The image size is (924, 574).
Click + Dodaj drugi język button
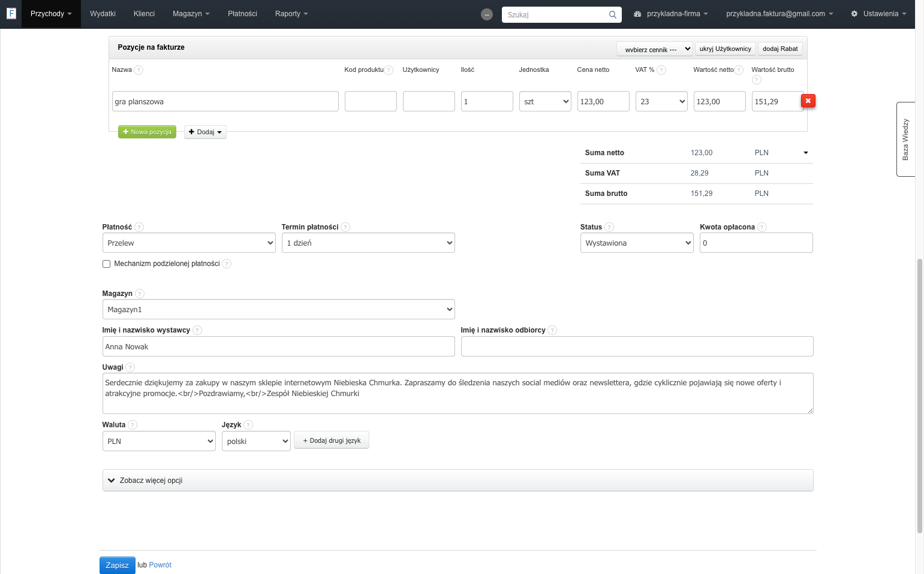pos(332,440)
